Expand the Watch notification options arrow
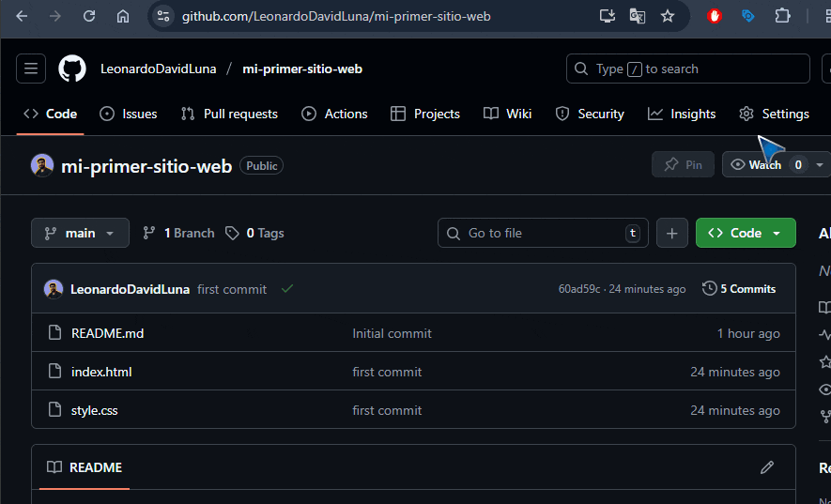 (820, 165)
